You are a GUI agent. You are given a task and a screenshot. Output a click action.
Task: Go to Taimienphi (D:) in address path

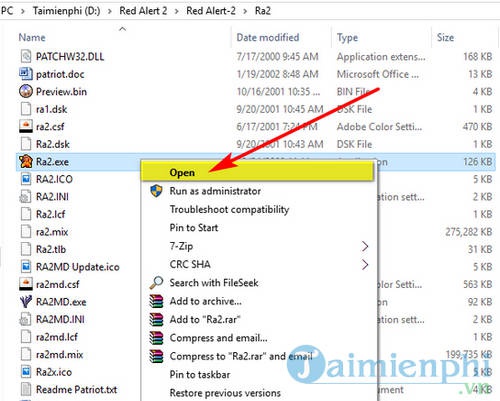click(66, 11)
